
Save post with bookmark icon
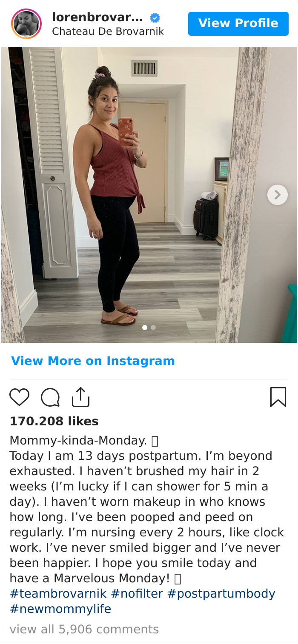point(278,397)
